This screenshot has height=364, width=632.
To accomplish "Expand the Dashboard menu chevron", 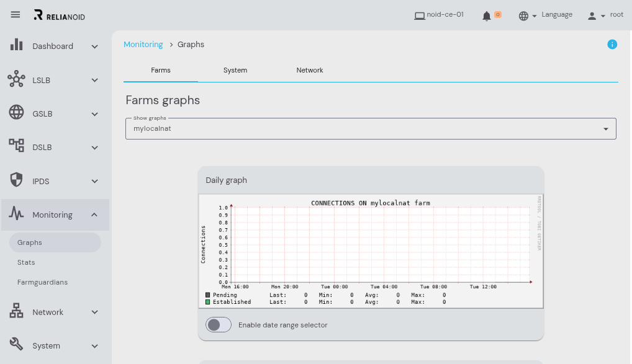I will (x=95, y=47).
